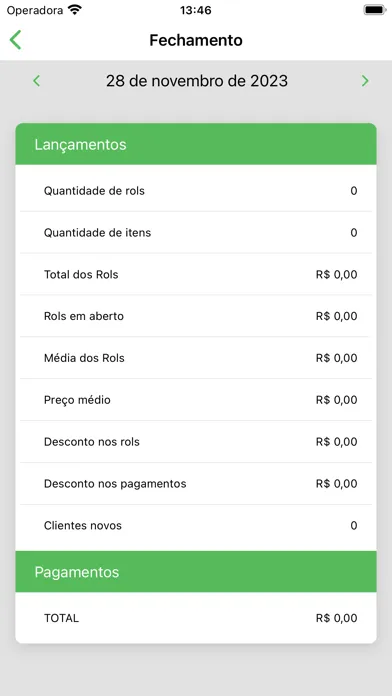Image resolution: width=392 pixels, height=696 pixels.
Task: Tap the Fechamento screen title
Action: click(x=196, y=40)
